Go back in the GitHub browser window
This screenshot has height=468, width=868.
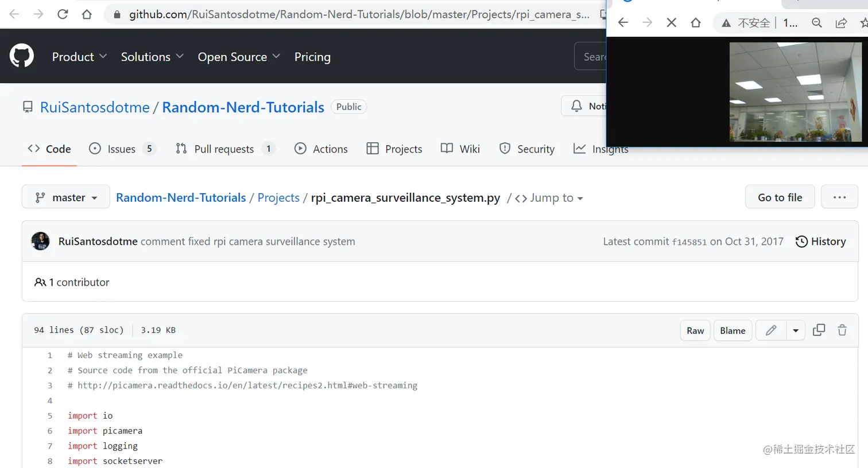14,14
